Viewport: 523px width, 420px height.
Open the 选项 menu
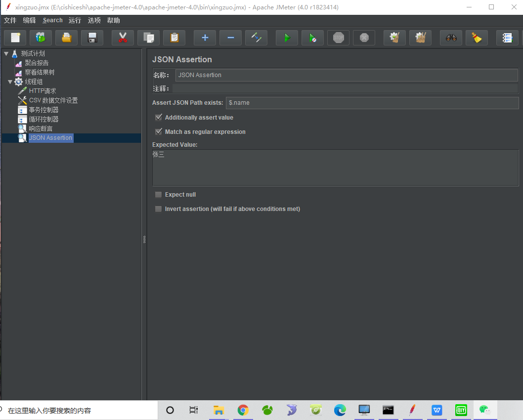coord(94,20)
